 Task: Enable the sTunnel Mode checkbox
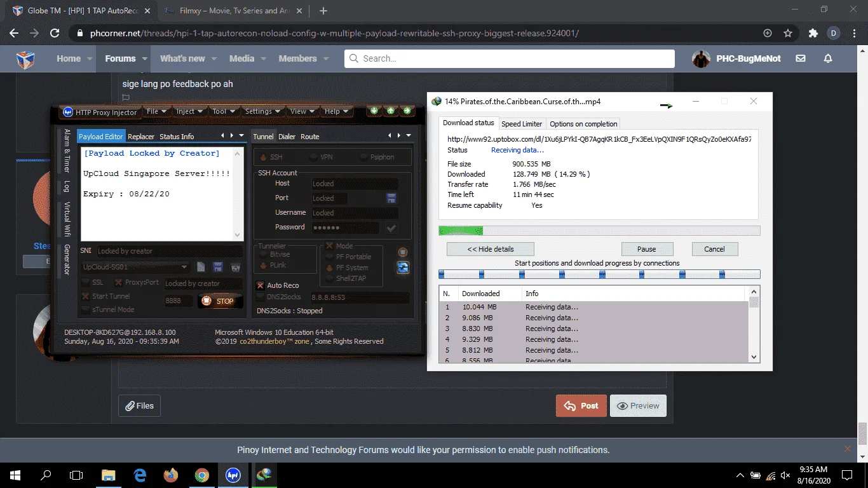[x=86, y=309]
